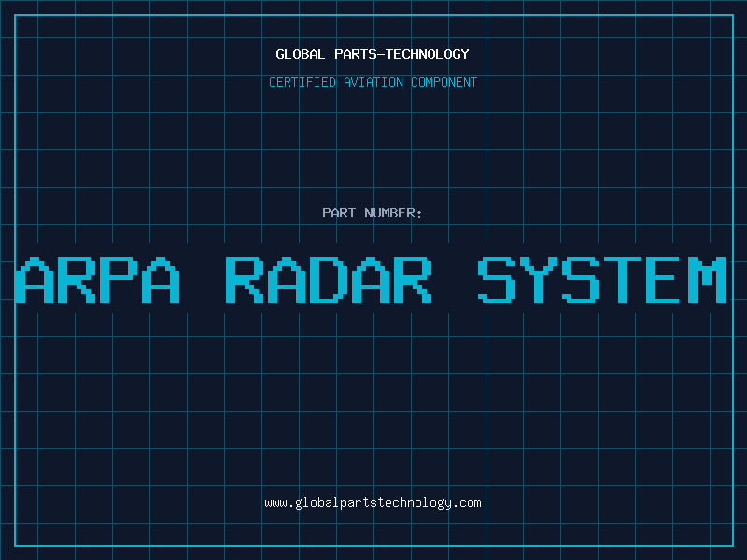Select PARTS-TECHNOLOGY in the top heading
This screenshot has width=747, height=560.
point(402,54)
